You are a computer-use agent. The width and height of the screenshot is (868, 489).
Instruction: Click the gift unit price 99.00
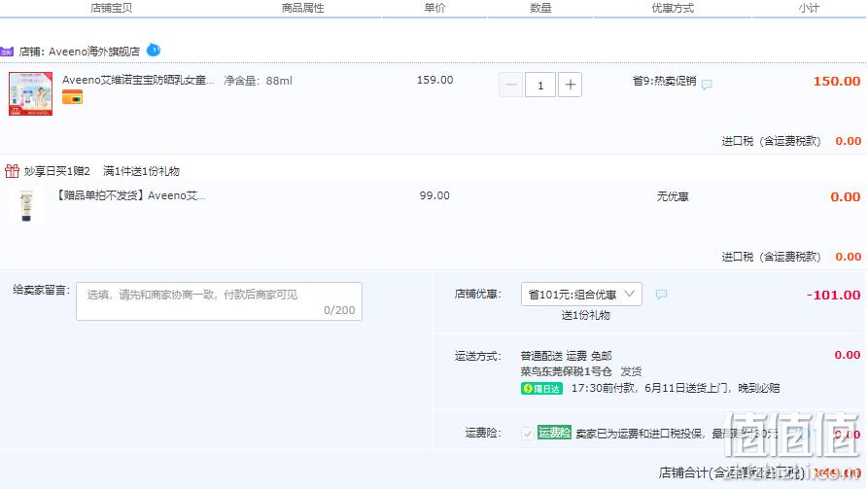coord(434,195)
